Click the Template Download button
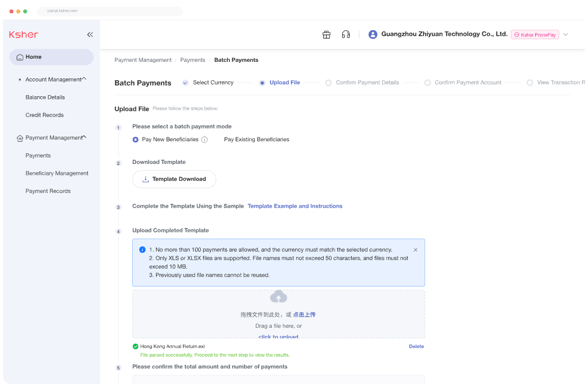 pyautogui.click(x=174, y=179)
